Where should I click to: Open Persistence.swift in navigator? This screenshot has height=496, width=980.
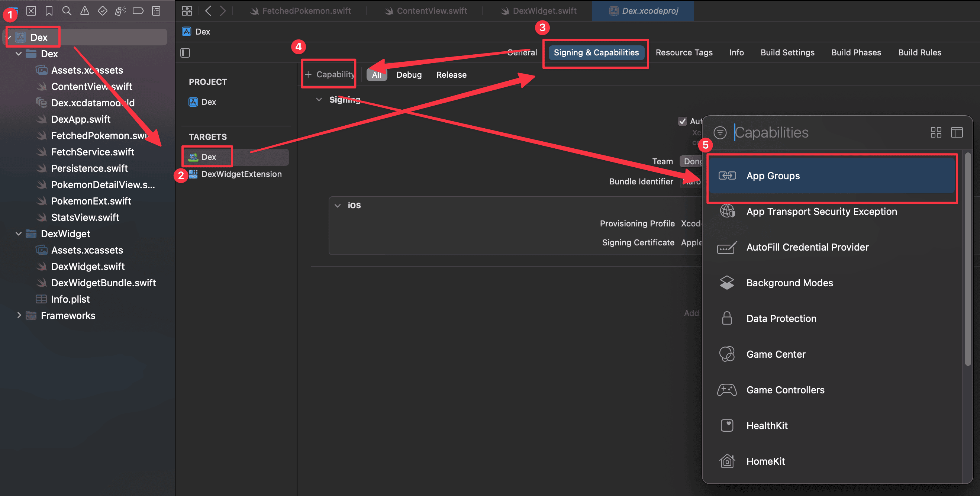point(89,168)
